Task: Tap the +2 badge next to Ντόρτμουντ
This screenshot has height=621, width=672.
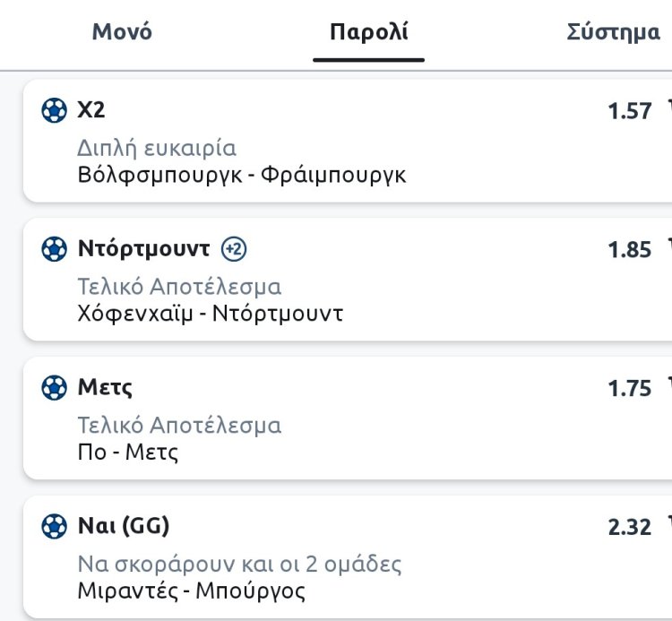Action: [233, 249]
